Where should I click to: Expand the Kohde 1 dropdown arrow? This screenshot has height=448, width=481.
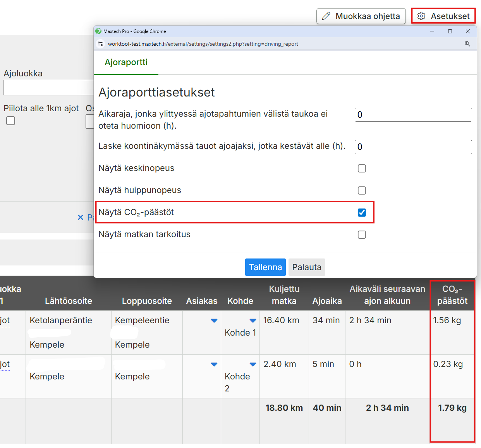click(253, 320)
